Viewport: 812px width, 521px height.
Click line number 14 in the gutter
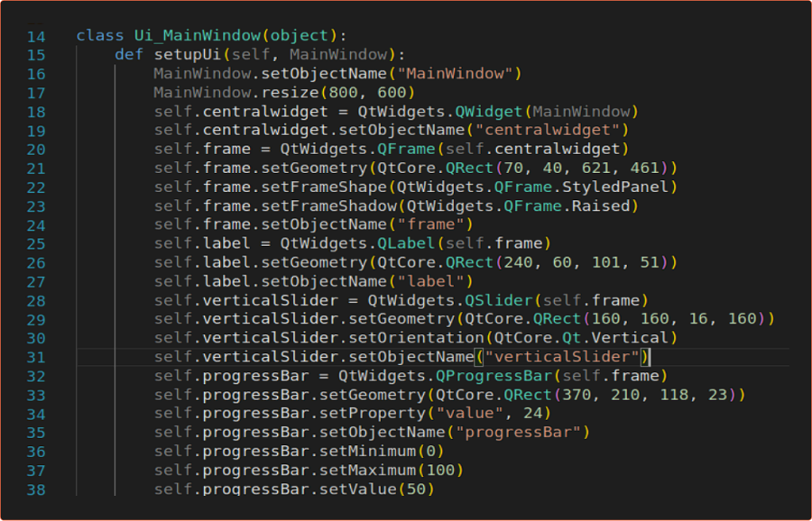tap(35, 36)
